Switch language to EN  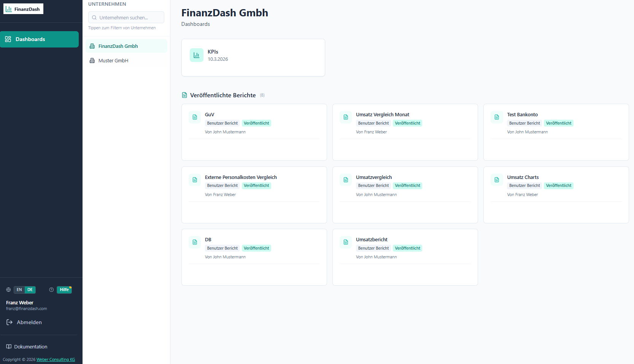(19, 290)
